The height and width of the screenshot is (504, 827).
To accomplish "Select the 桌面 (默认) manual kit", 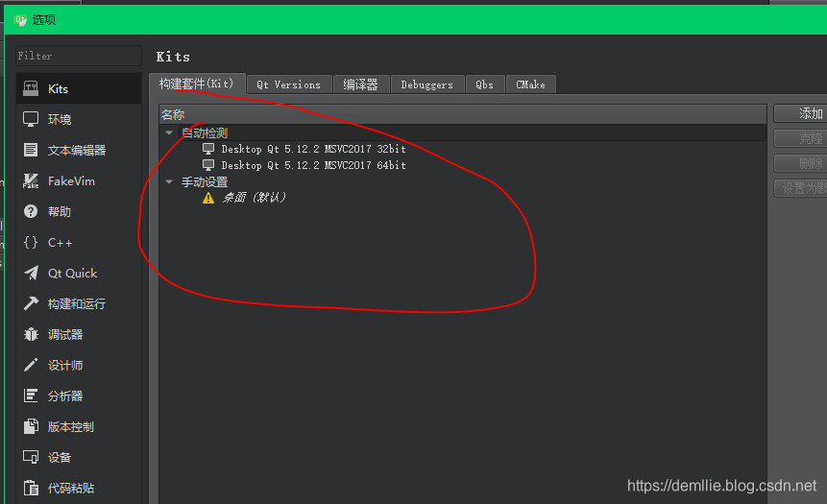I will point(255,198).
